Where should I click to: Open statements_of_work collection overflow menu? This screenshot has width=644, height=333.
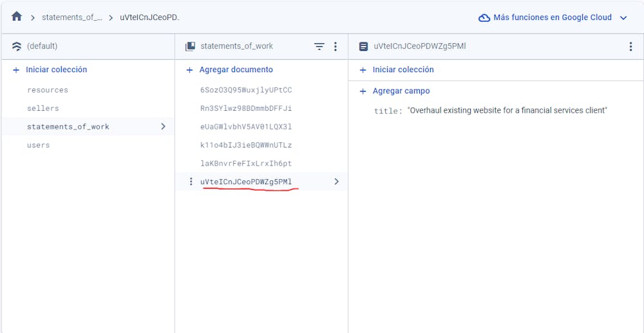pos(335,46)
